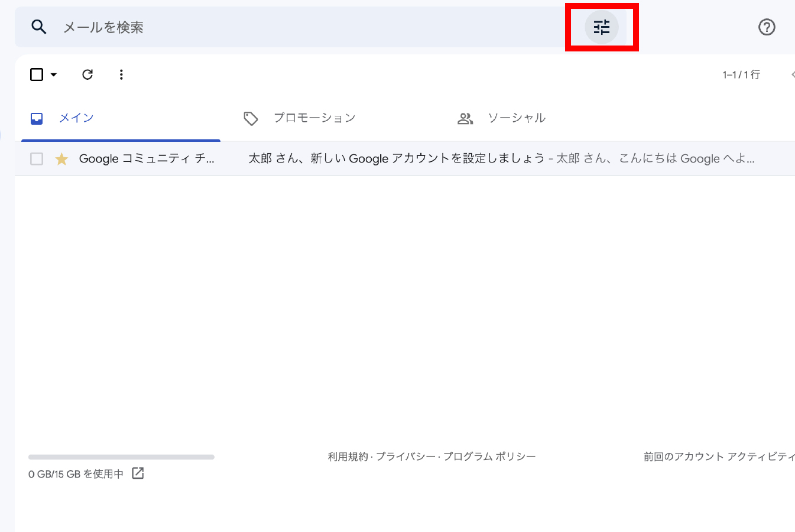The image size is (795, 532).
Task: Toggle the select-all checkbox
Action: point(37,74)
